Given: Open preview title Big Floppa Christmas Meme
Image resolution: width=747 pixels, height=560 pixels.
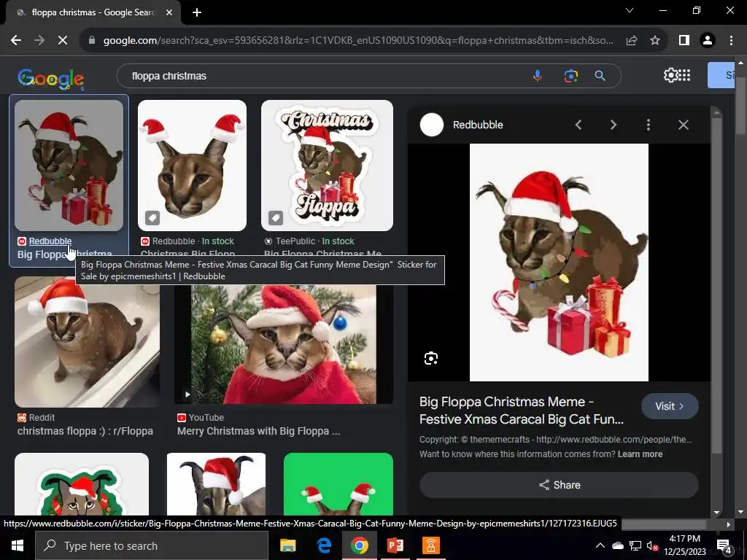Looking at the screenshot, I should pos(521,411).
